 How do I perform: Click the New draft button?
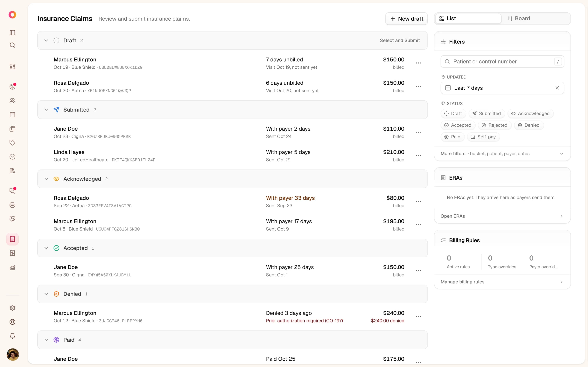pyautogui.click(x=406, y=19)
